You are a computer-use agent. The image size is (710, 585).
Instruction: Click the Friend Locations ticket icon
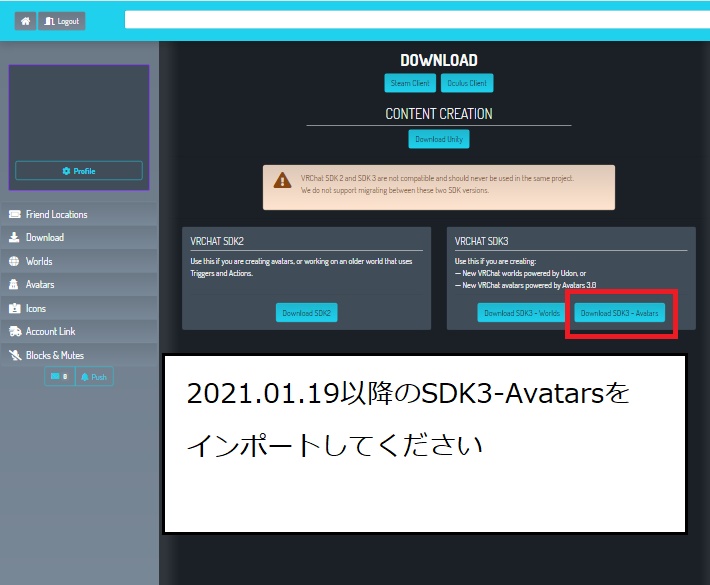click(x=14, y=214)
